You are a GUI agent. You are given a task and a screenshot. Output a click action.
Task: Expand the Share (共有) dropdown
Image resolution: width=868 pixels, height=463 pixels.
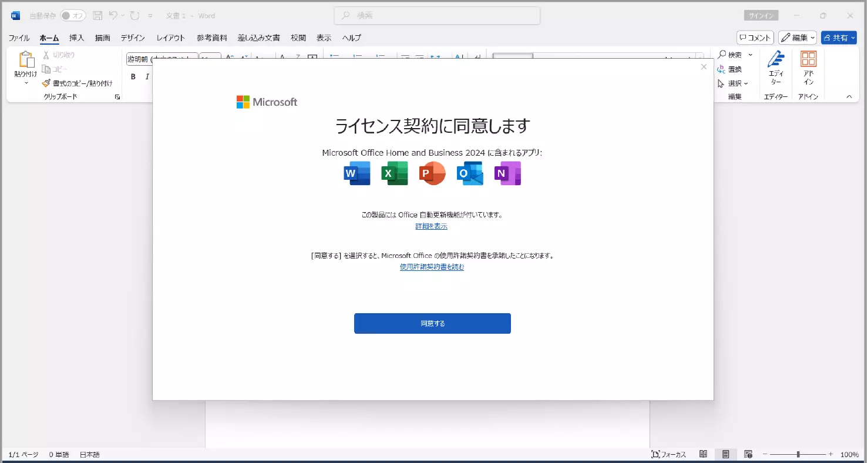(x=839, y=38)
